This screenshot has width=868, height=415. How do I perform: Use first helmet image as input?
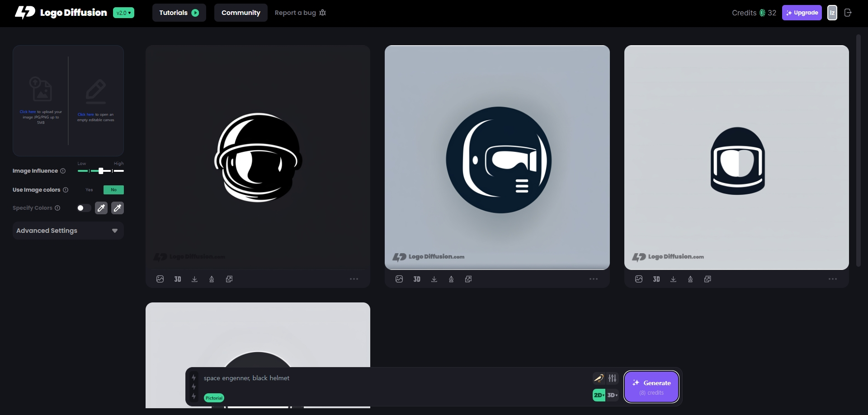tap(160, 279)
